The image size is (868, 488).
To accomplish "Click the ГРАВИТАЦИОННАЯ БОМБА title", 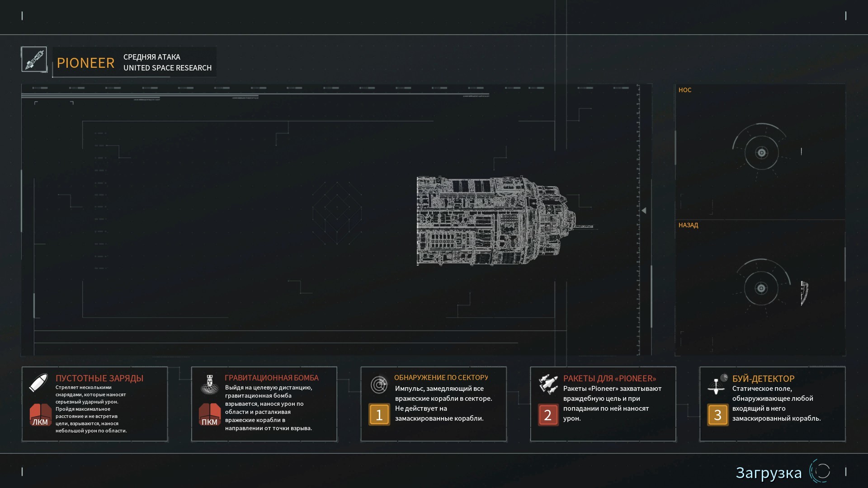I will pos(272,378).
